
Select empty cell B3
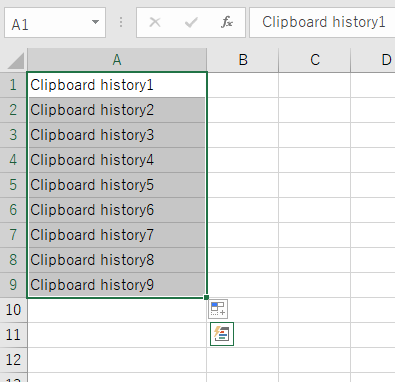point(243,135)
